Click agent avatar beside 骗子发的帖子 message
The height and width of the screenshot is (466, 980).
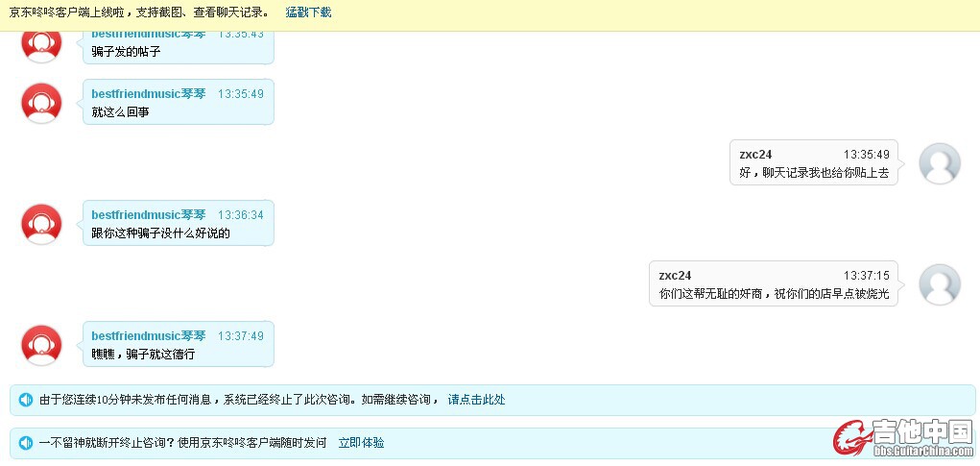point(41,44)
